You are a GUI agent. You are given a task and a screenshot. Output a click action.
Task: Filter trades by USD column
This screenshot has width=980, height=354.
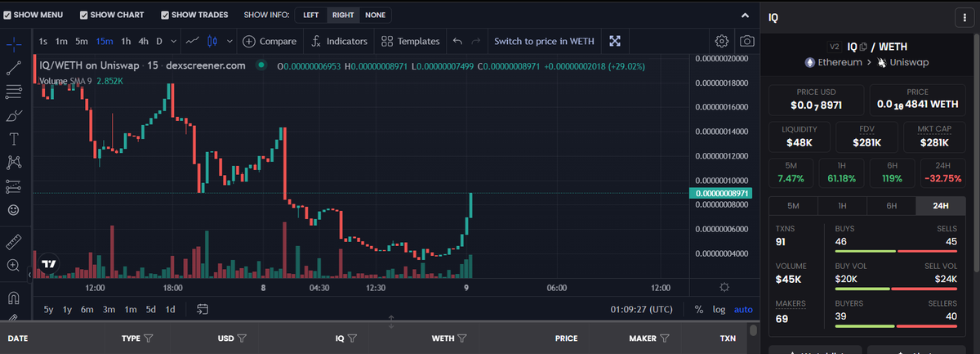coord(243,338)
